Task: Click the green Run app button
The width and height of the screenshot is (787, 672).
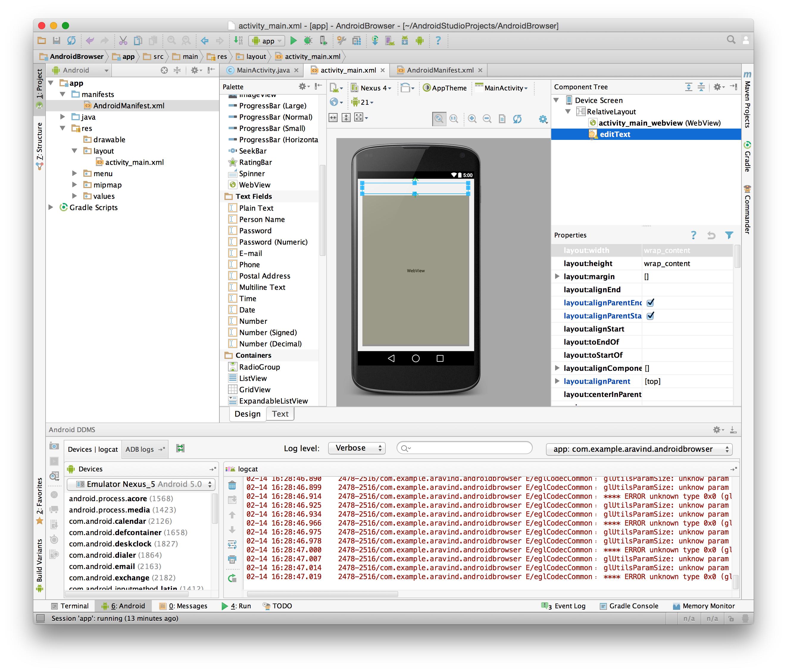Action: (293, 41)
